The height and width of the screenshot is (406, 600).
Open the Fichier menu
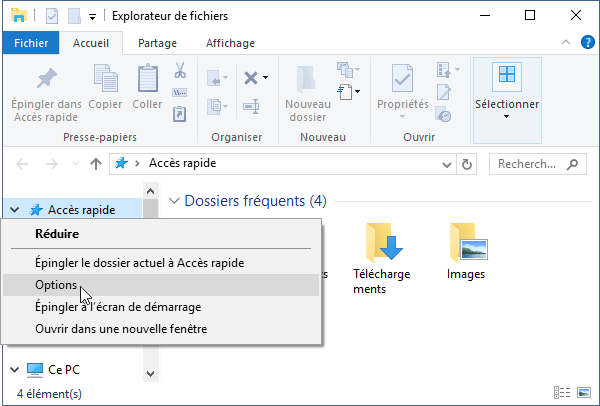click(32, 43)
